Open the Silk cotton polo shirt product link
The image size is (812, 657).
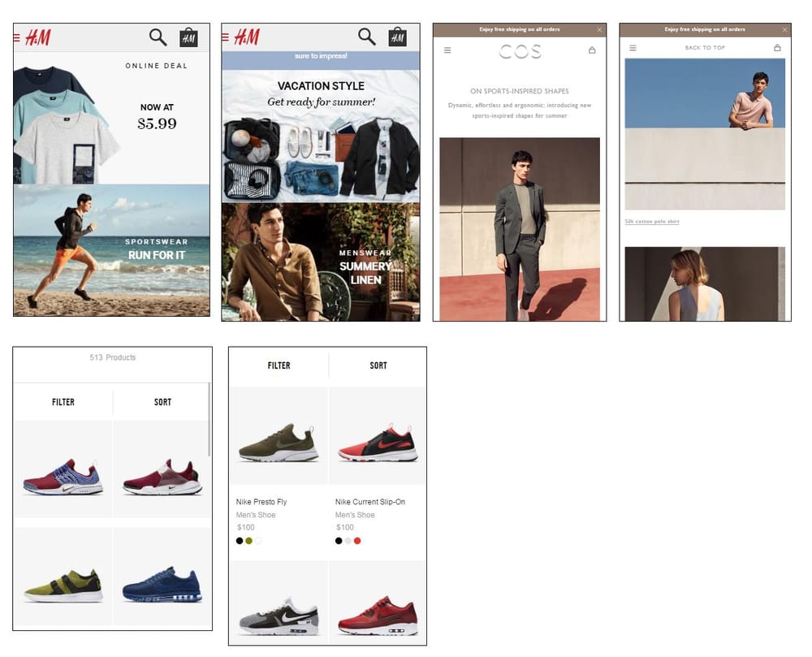click(652, 220)
